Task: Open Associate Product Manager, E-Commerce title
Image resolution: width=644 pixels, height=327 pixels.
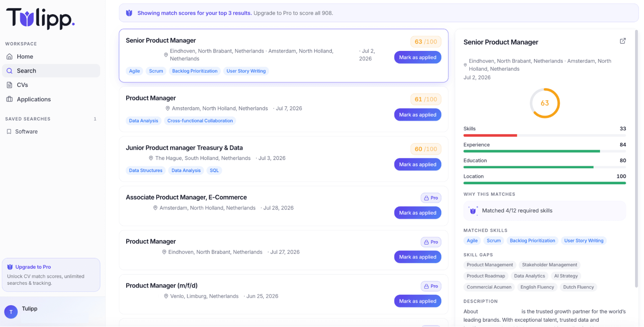Action: coord(186,197)
